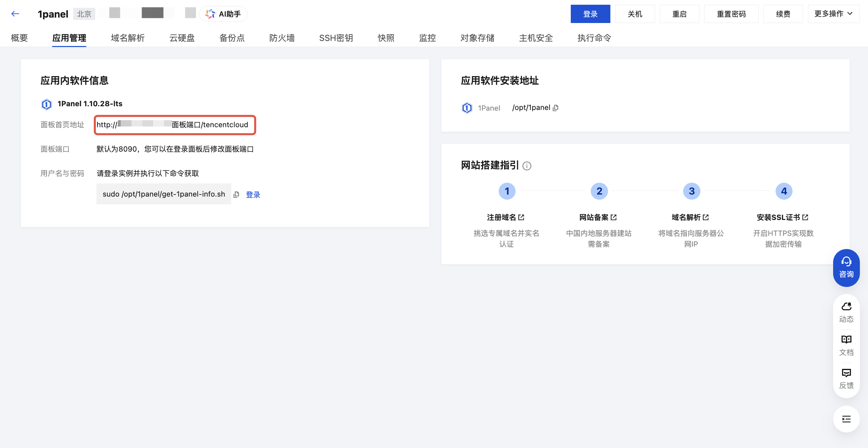Screen dimensions: 868x448
Task: Switch to the 防火墙 tab
Action: [x=282, y=38]
